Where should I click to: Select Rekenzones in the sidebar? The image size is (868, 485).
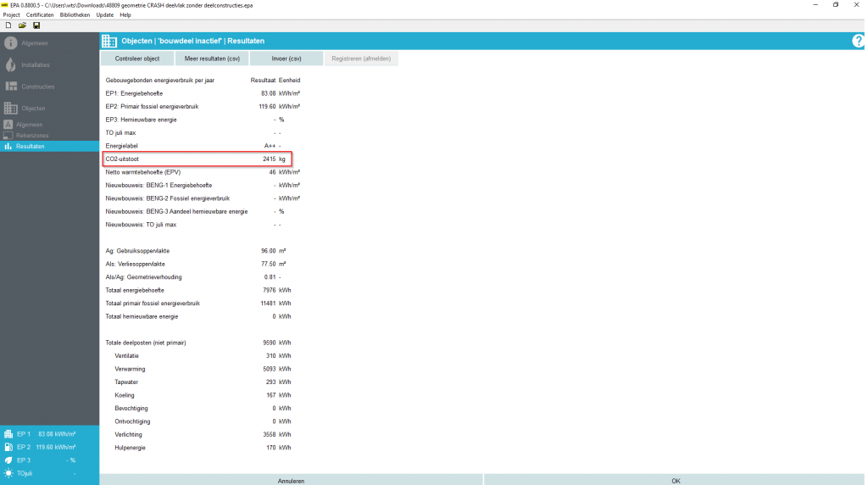pyautogui.click(x=32, y=135)
